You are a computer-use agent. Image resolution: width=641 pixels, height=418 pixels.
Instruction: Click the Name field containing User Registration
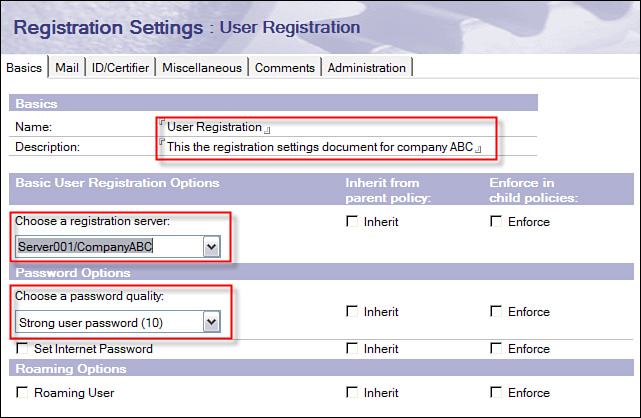tap(214, 128)
